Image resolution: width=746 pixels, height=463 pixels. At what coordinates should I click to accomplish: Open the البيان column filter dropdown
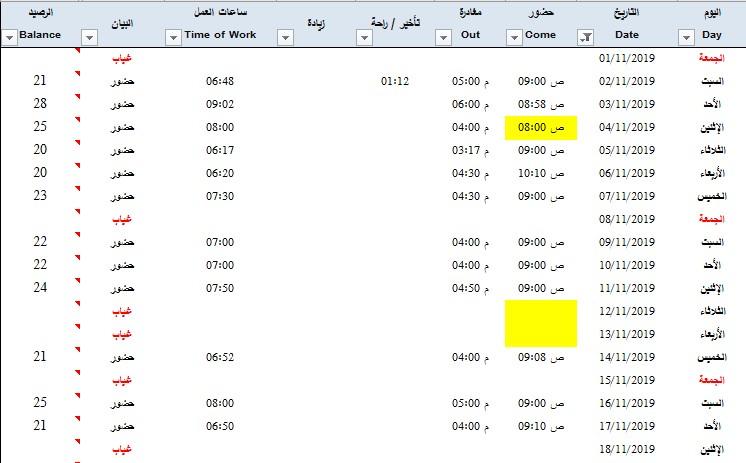[x=89, y=37]
